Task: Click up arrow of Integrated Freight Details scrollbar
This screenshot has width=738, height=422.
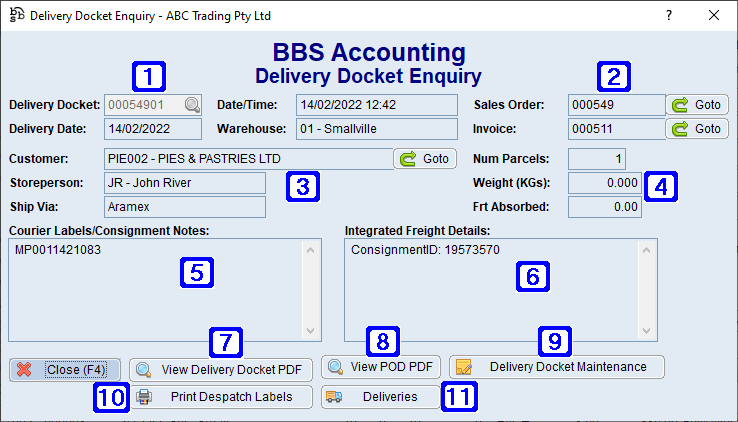Action: click(x=646, y=250)
